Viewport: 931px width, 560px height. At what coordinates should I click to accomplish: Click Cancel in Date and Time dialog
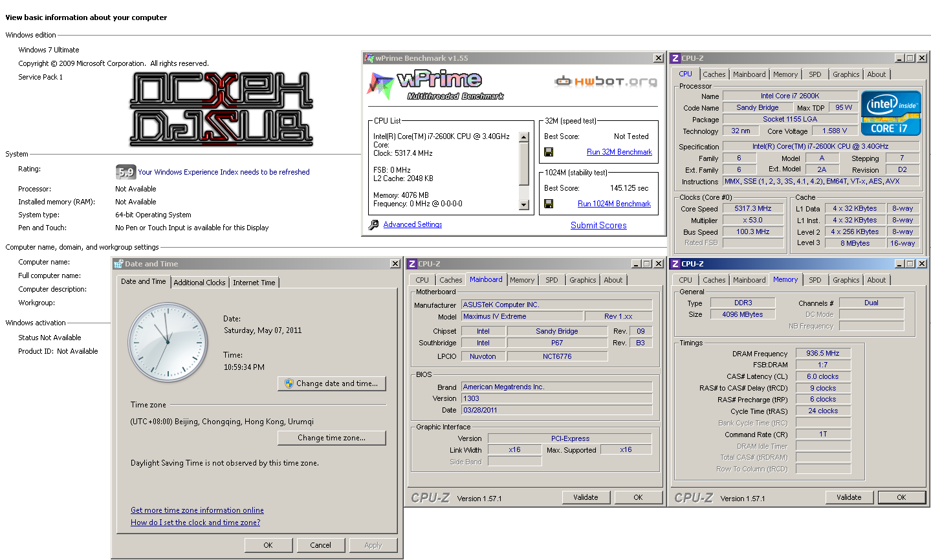[320, 545]
